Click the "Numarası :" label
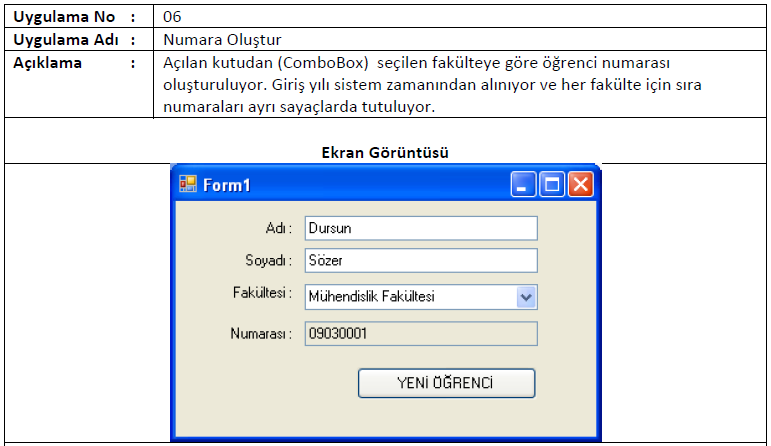 click(260, 333)
